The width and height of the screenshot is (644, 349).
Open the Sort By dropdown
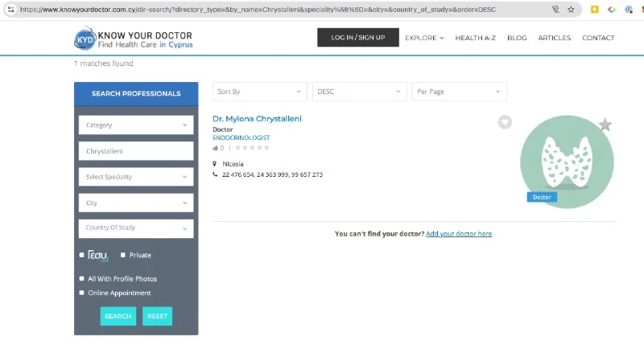pos(259,92)
